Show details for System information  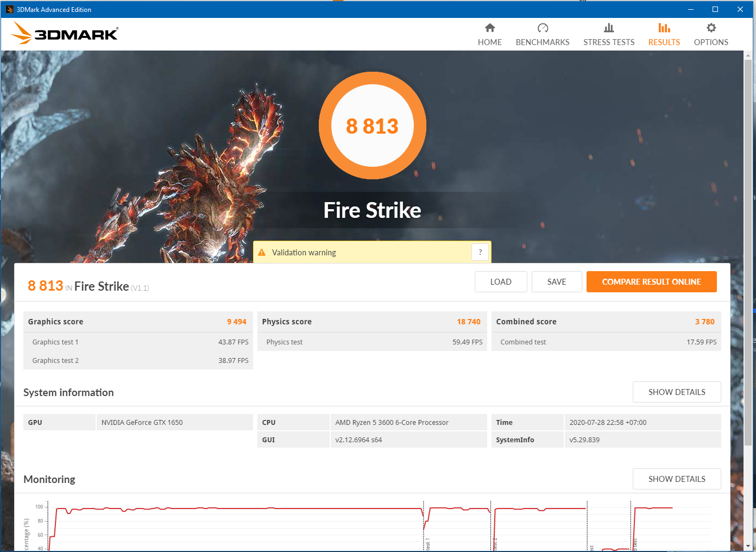coord(677,392)
